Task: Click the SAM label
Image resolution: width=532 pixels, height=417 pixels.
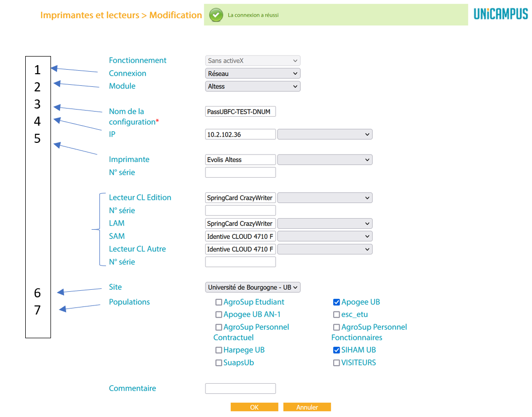Action: pyautogui.click(x=117, y=236)
